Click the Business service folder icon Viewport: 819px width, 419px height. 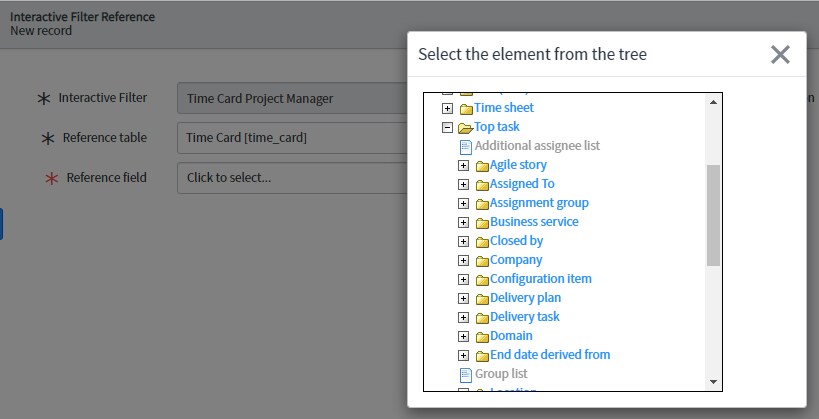(482, 223)
